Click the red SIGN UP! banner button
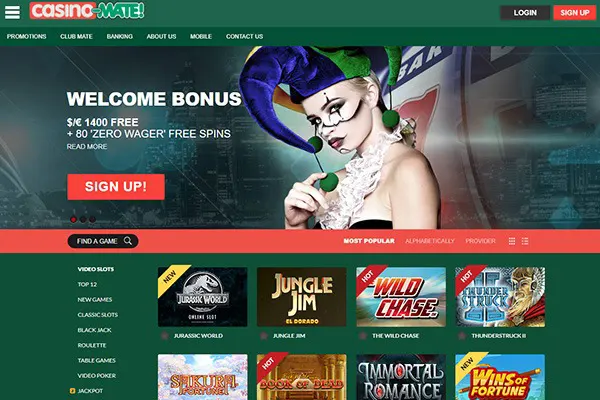This screenshot has width=600, height=400. point(116,187)
